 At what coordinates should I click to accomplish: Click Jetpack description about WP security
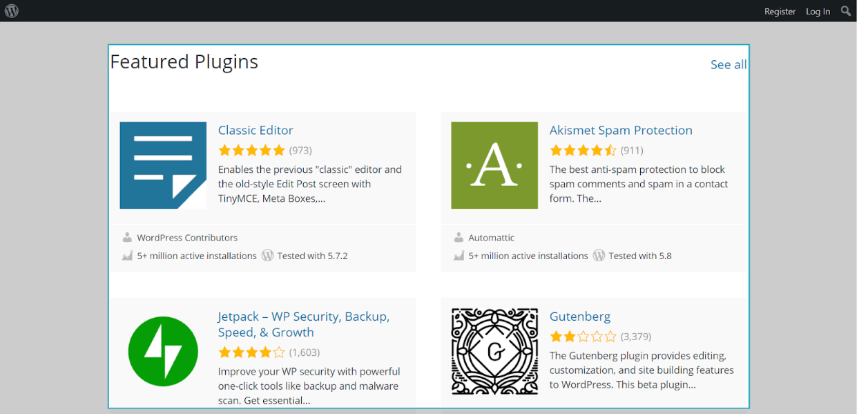click(x=309, y=386)
